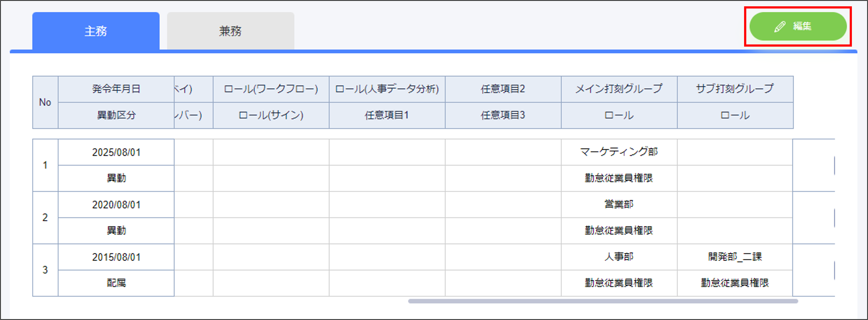Click the マーケティング部 cell in row 1
868x320 pixels.
(619, 152)
